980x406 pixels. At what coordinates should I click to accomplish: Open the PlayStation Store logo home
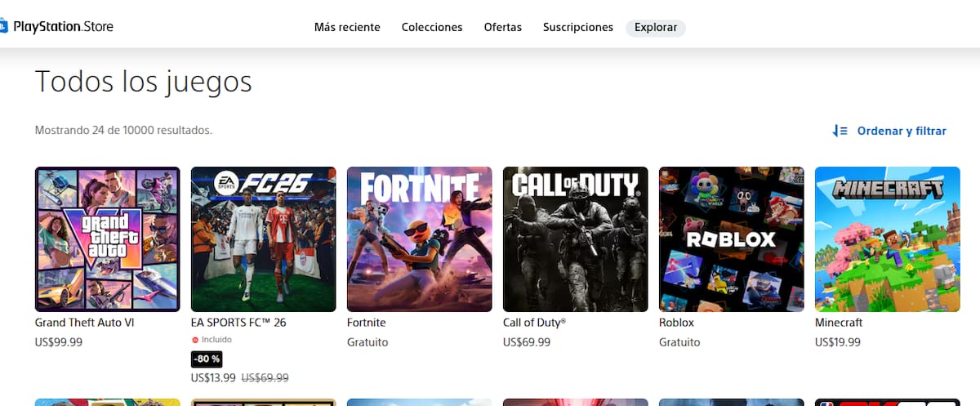click(x=56, y=27)
